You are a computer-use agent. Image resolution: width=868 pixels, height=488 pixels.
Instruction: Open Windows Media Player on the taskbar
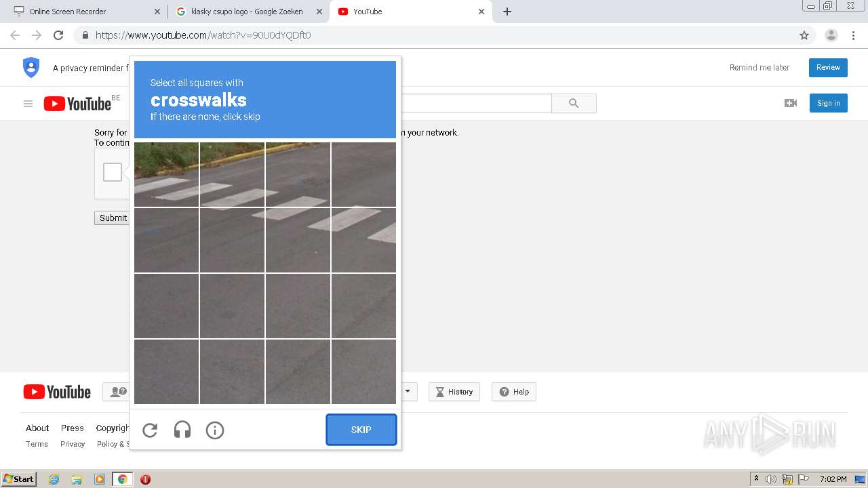(x=100, y=479)
